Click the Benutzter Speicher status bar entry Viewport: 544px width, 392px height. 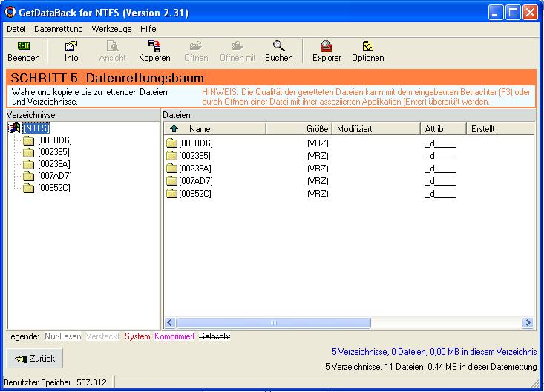pos(56,382)
